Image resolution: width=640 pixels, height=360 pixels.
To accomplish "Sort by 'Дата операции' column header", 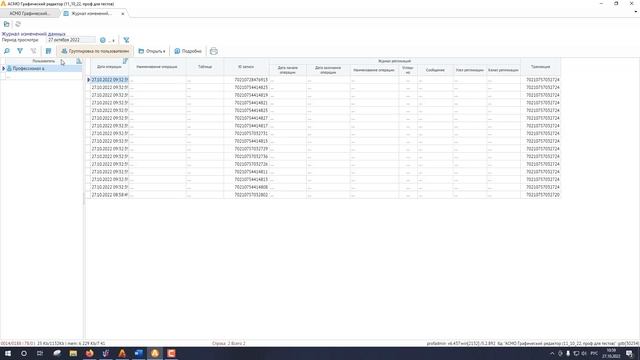I will click(x=109, y=67).
